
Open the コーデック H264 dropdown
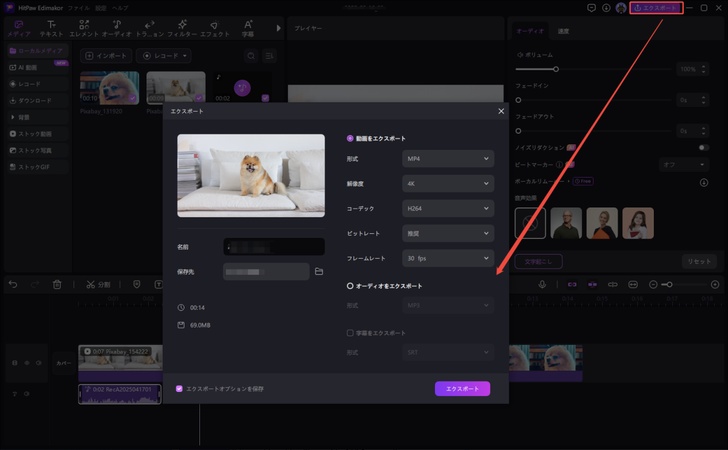(448, 209)
